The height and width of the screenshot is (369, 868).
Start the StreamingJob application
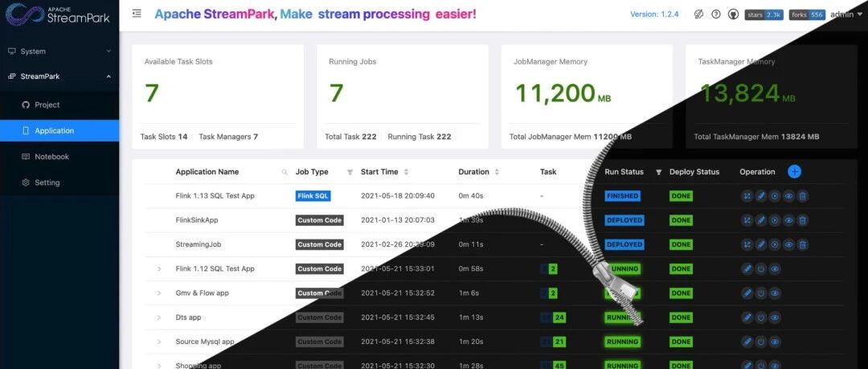click(775, 244)
